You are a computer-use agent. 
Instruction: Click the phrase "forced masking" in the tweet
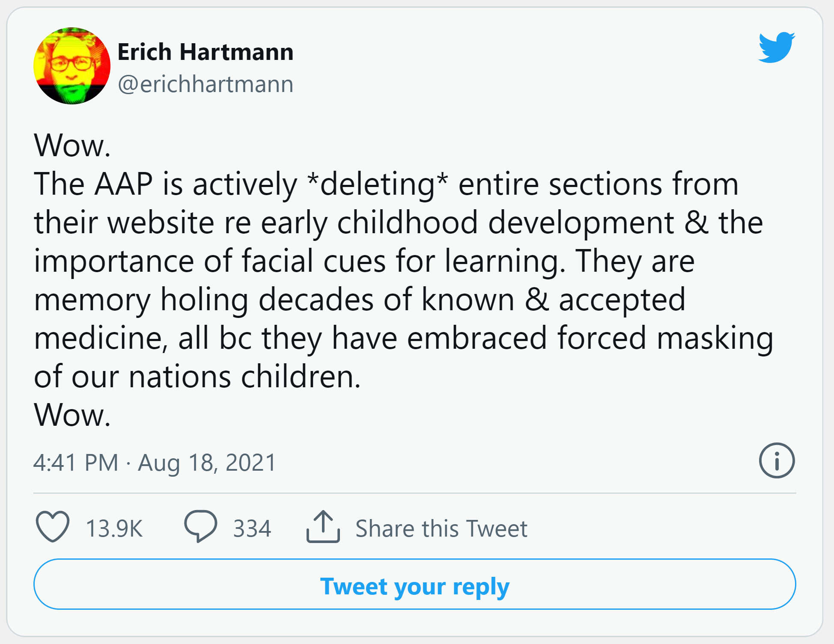[665, 338]
